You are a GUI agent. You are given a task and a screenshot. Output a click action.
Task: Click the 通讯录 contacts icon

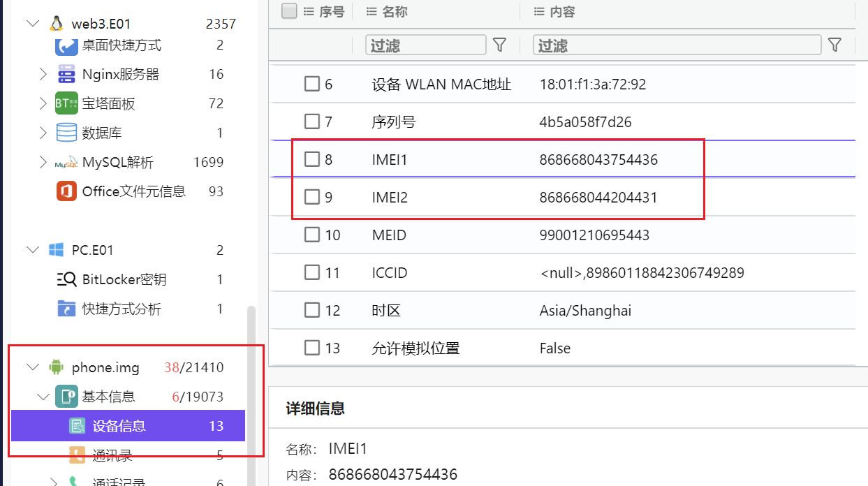coord(78,455)
